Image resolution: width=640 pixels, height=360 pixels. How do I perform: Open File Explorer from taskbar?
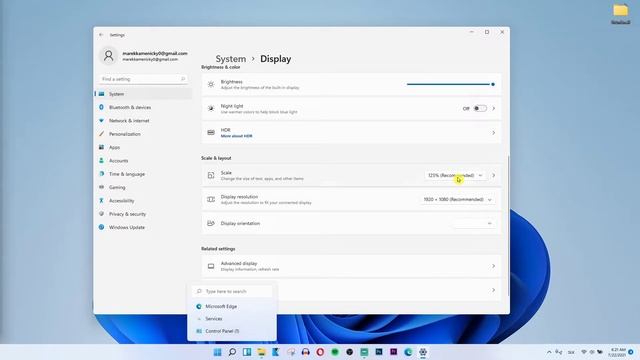tap(262, 352)
